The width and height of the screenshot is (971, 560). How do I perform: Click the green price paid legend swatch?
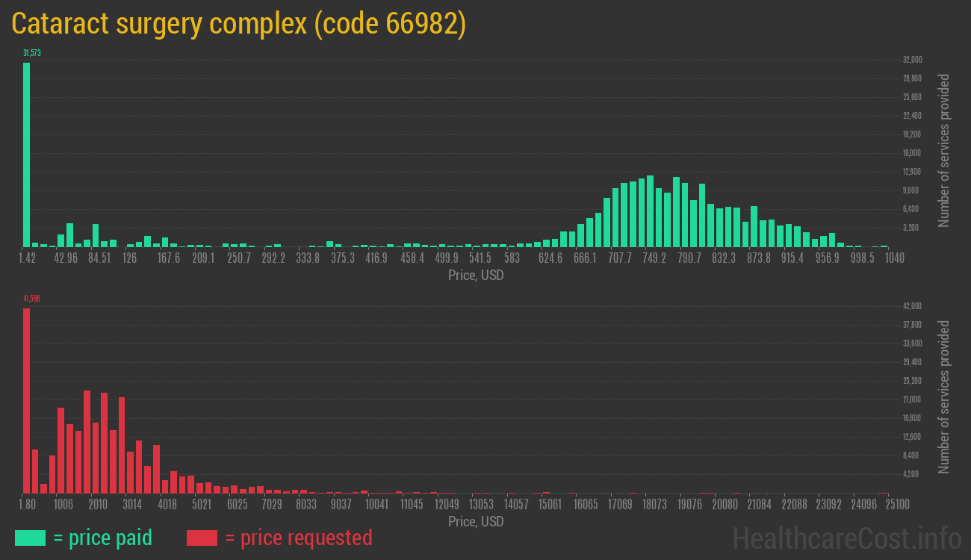point(30,538)
